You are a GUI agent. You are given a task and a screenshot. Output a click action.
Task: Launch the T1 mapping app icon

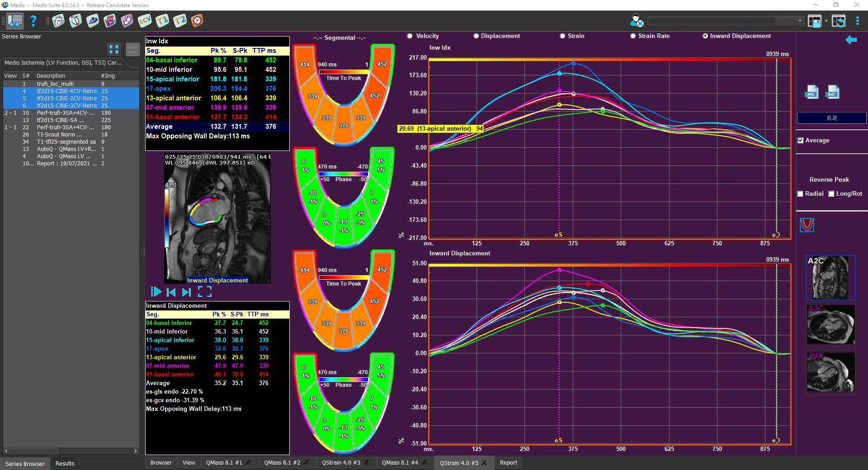(x=162, y=21)
